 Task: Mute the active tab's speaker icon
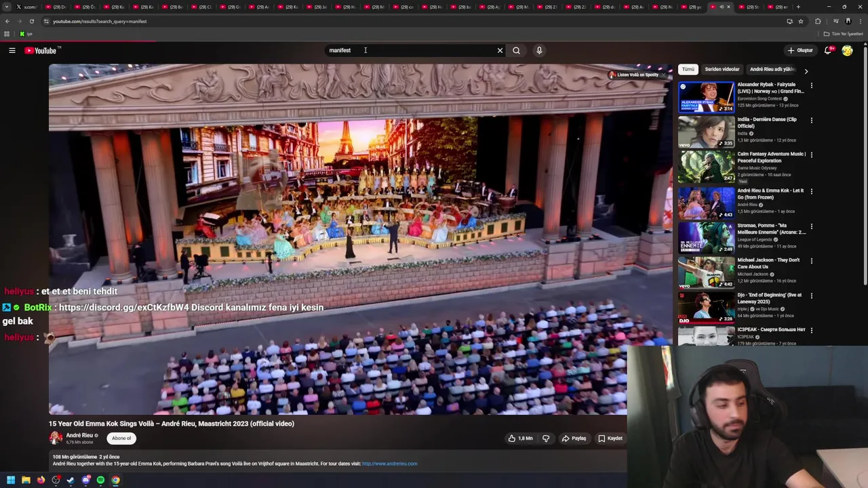721,7
